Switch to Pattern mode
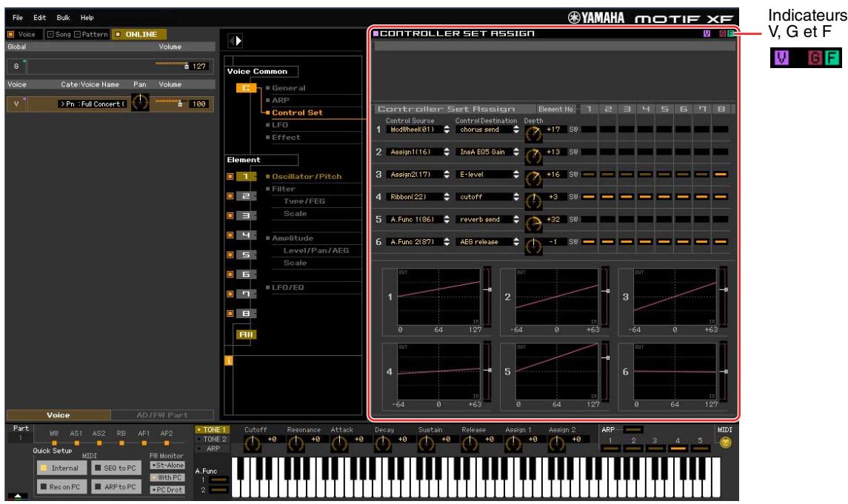Viewport: 848px width, 504px height. [91, 34]
